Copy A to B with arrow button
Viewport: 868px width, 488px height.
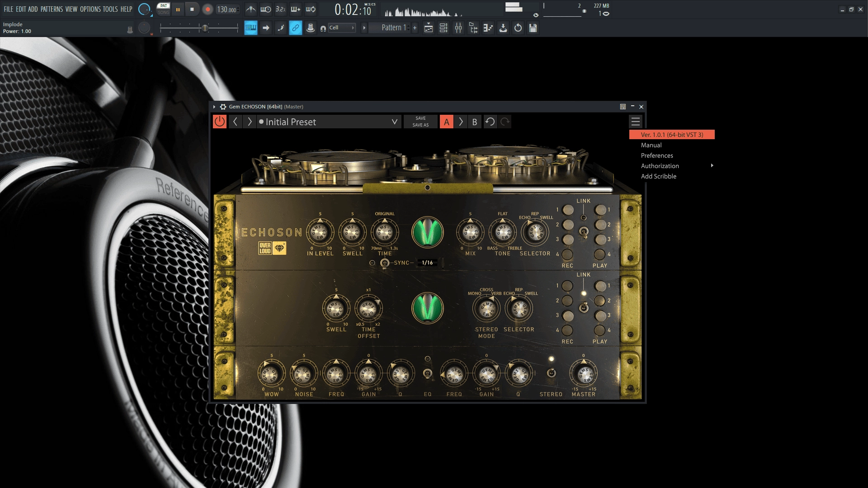point(461,122)
